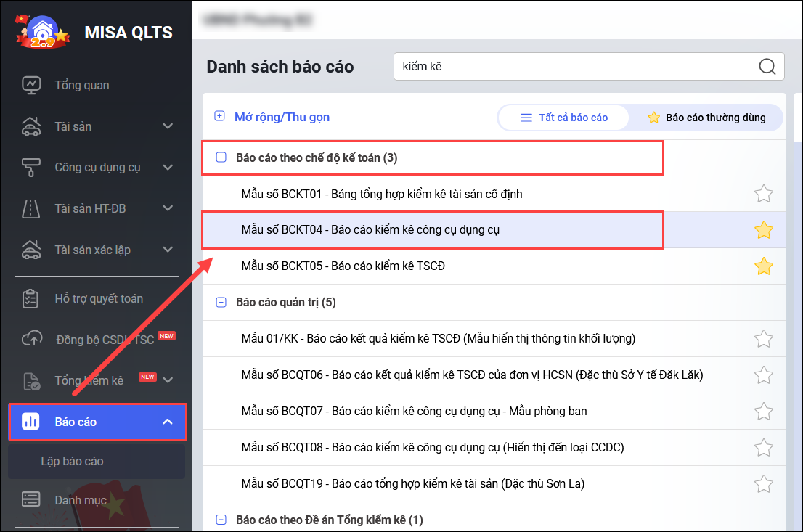Screen dimensions: 803x532
Task: Click the Công cụ dụng cụ roller icon
Action: [31, 168]
